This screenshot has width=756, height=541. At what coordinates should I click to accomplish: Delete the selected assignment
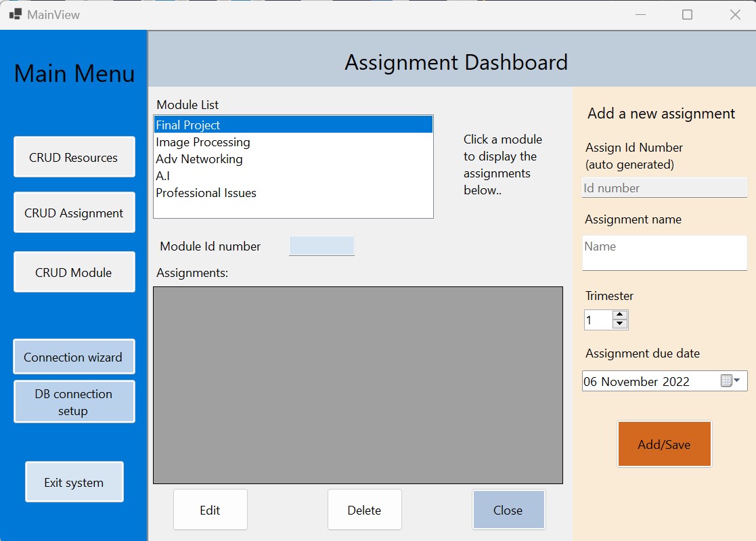[364, 510]
